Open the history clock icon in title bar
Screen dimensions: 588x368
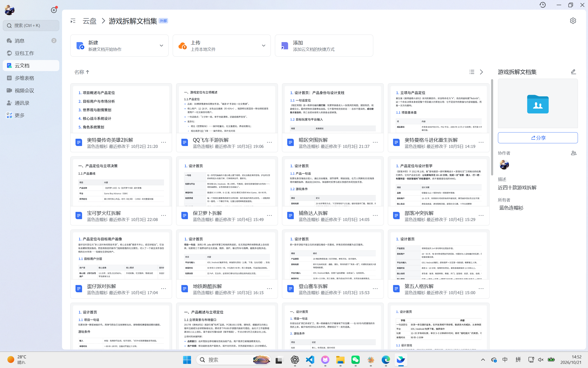coord(542,5)
